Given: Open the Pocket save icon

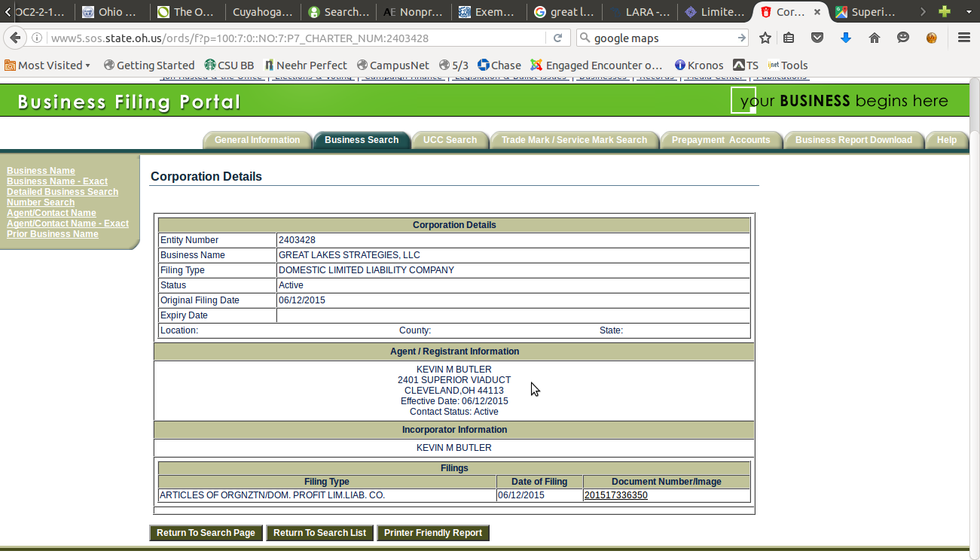Looking at the screenshot, I should [x=817, y=38].
